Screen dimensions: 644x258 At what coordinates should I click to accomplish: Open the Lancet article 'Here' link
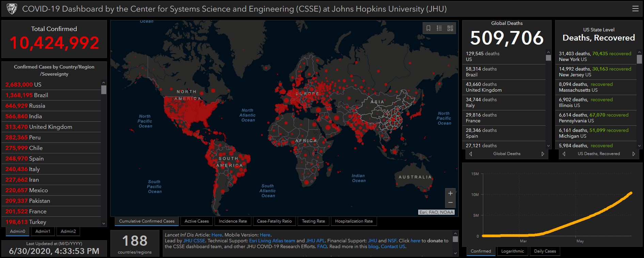click(217, 235)
